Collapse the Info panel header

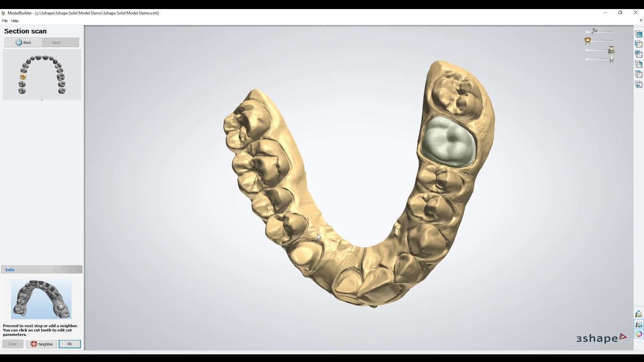(x=42, y=269)
